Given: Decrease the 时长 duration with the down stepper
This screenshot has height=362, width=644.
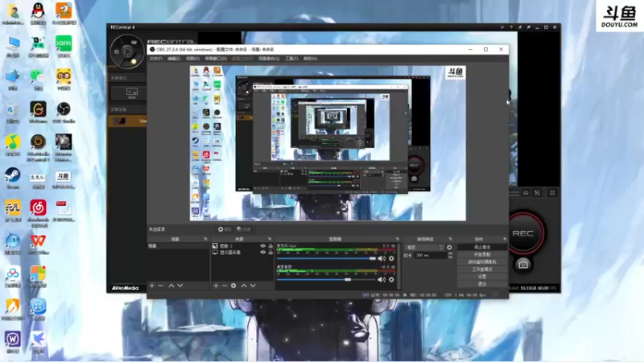Looking at the screenshot, I should coord(450,257).
